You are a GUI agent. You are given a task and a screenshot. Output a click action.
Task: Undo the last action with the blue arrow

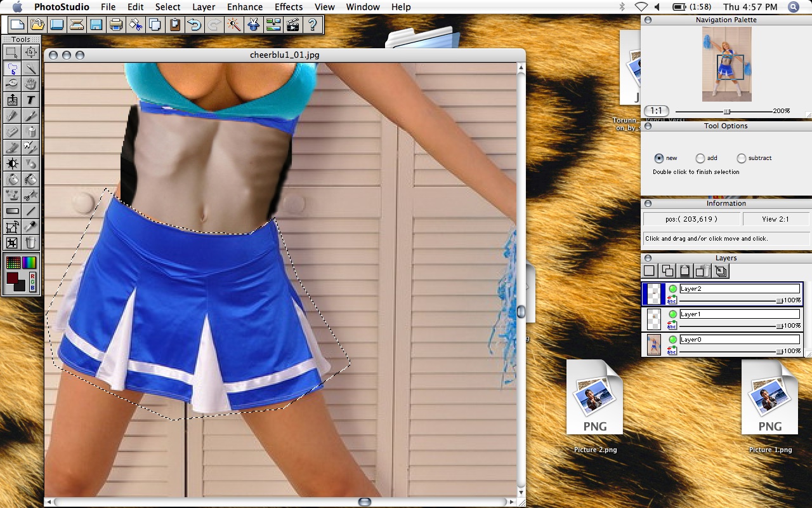[195, 25]
